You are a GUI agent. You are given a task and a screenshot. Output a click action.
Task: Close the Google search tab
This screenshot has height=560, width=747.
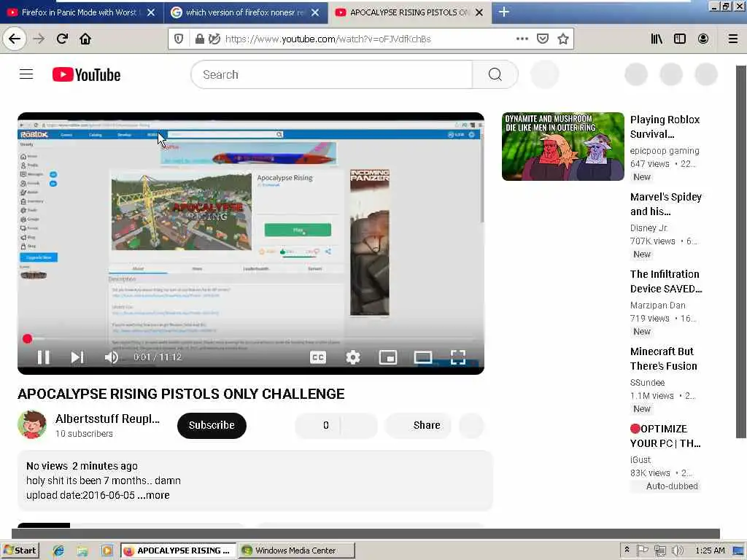(x=315, y=12)
